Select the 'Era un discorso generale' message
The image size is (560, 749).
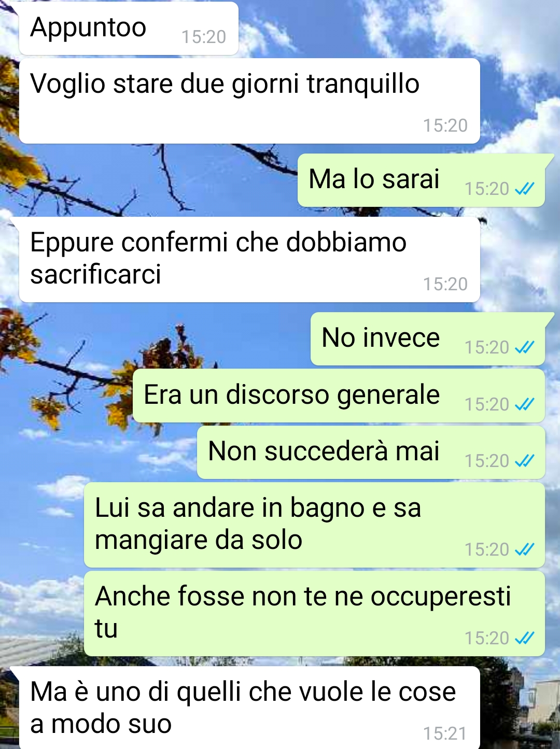tap(339, 396)
